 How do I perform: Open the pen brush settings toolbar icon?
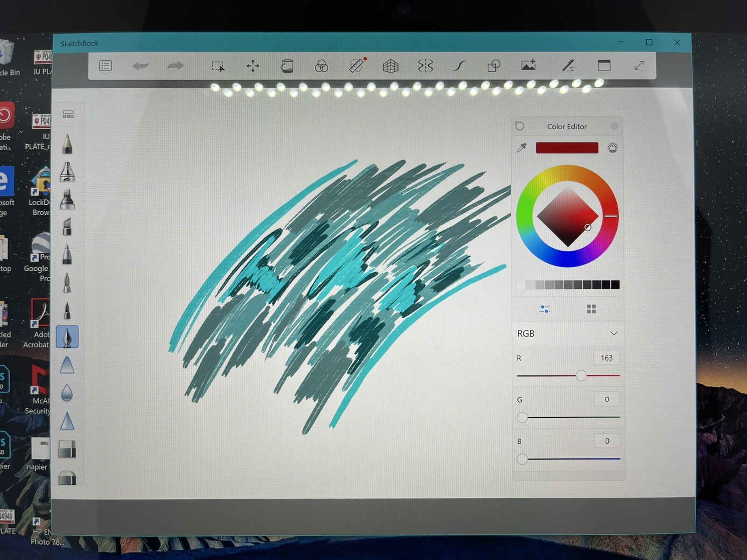point(568,65)
